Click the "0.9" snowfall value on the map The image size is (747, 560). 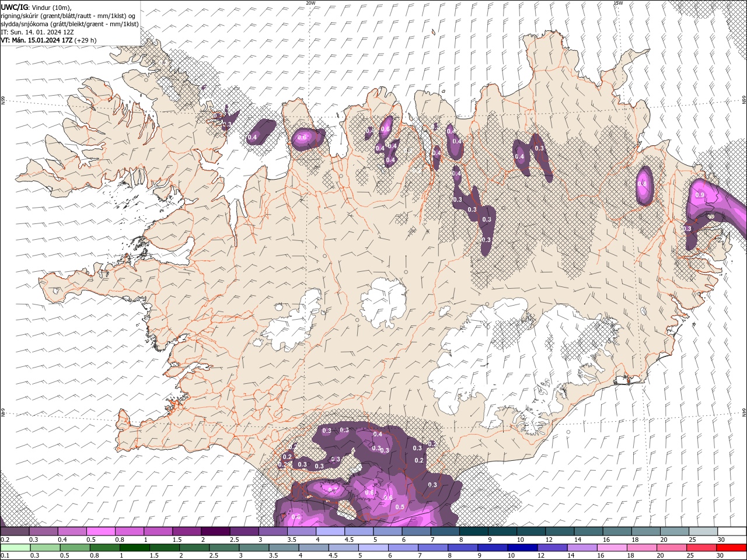click(x=700, y=195)
